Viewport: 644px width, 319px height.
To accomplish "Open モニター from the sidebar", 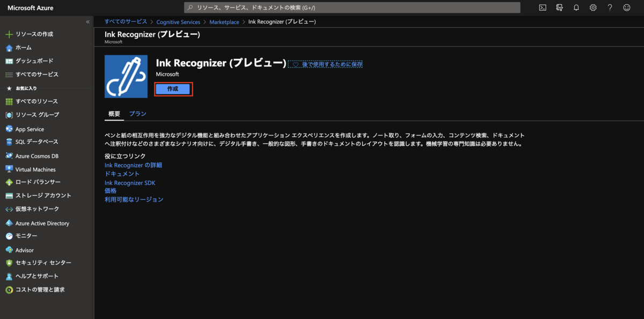I will (x=27, y=236).
